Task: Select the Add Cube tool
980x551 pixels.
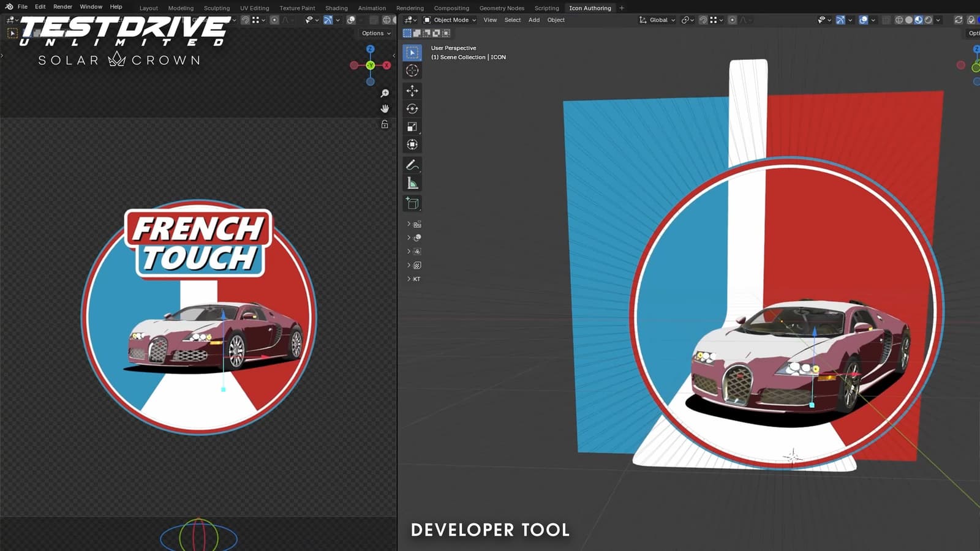Action: pos(412,203)
